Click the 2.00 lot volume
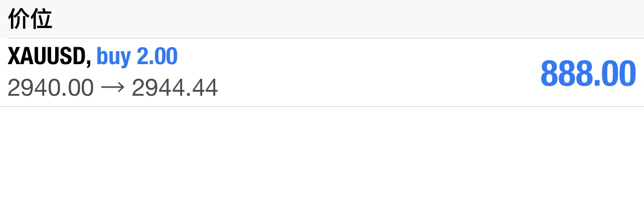The image size is (644, 206). click(x=157, y=57)
